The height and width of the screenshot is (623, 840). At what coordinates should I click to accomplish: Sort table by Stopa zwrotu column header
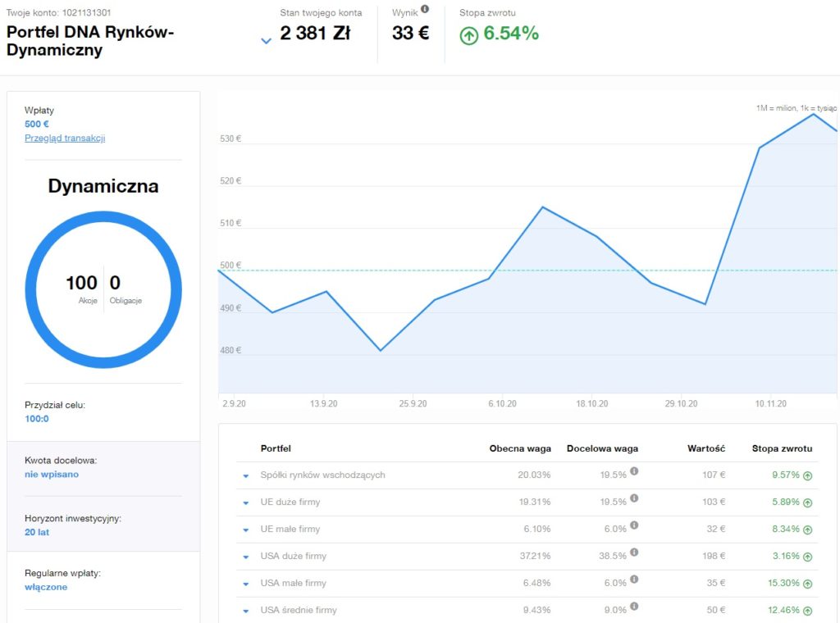tap(782, 448)
